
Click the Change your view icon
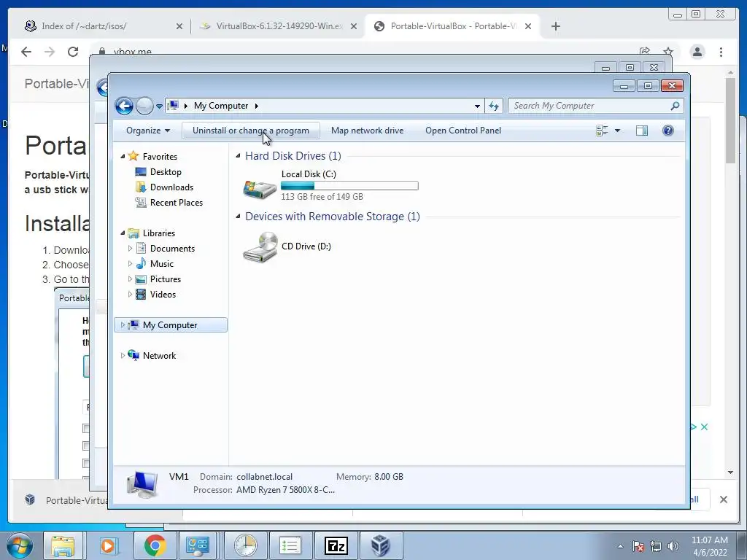coord(602,131)
